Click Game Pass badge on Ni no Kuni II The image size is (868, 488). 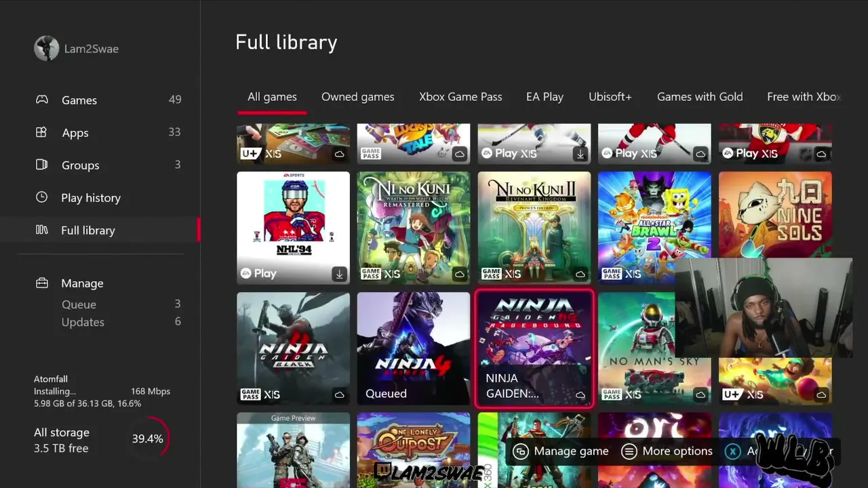(491, 274)
